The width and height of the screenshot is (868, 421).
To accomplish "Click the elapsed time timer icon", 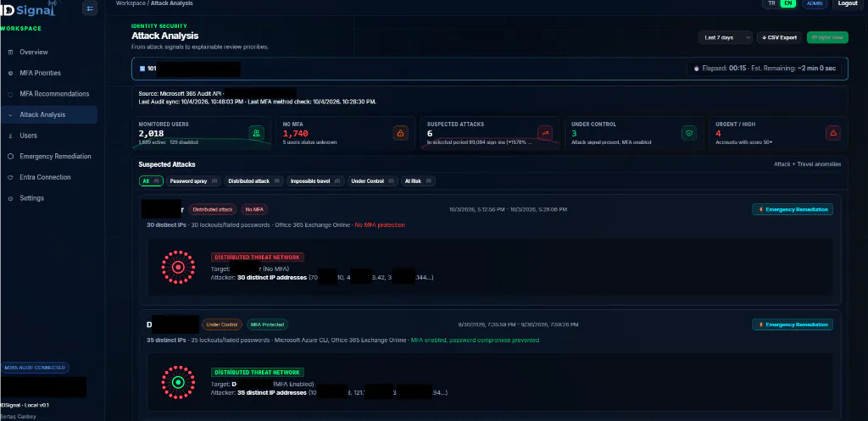I will [x=697, y=69].
